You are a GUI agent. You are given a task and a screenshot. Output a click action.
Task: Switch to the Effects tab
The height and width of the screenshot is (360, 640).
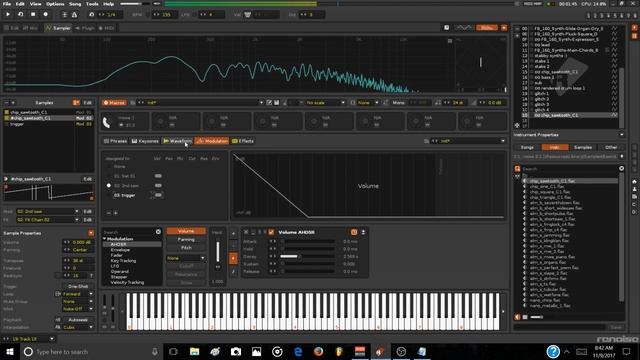(x=242, y=141)
